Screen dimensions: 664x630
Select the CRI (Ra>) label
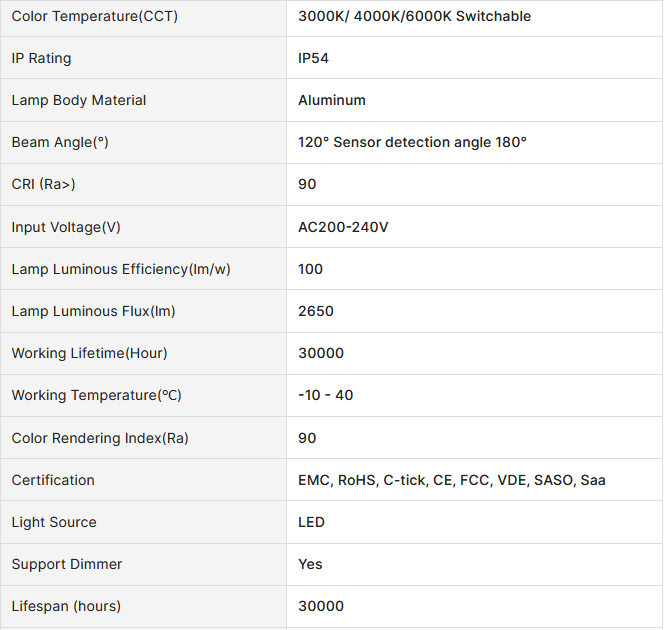point(44,184)
